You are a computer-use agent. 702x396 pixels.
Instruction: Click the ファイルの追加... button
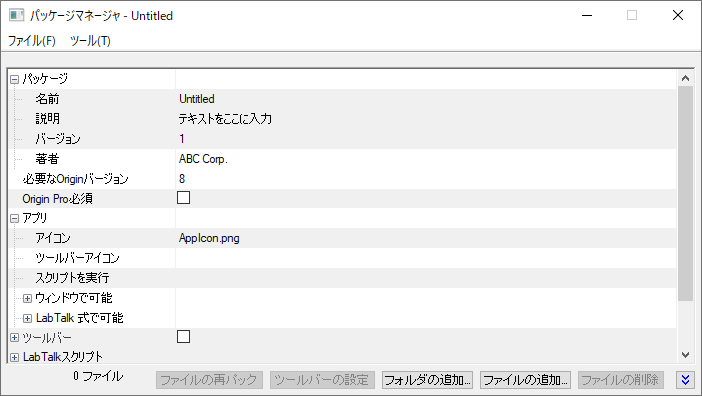(526, 380)
